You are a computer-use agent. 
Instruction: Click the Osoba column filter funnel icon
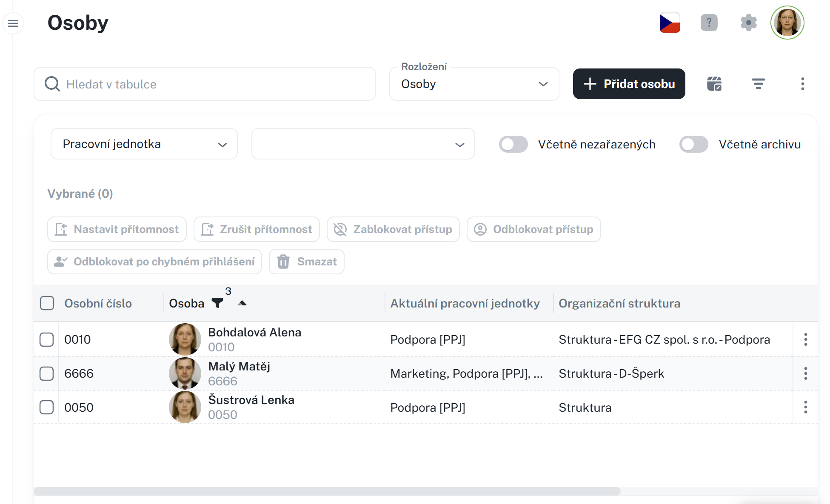(x=217, y=303)
